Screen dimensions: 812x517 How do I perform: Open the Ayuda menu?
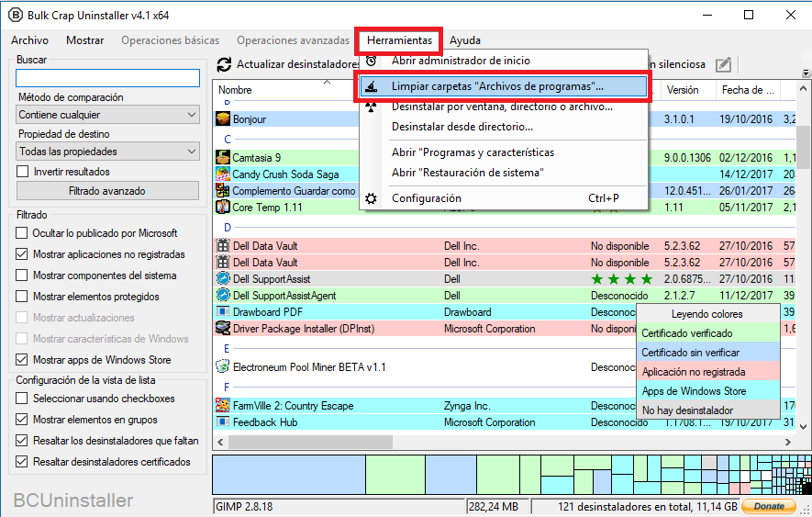465,40
